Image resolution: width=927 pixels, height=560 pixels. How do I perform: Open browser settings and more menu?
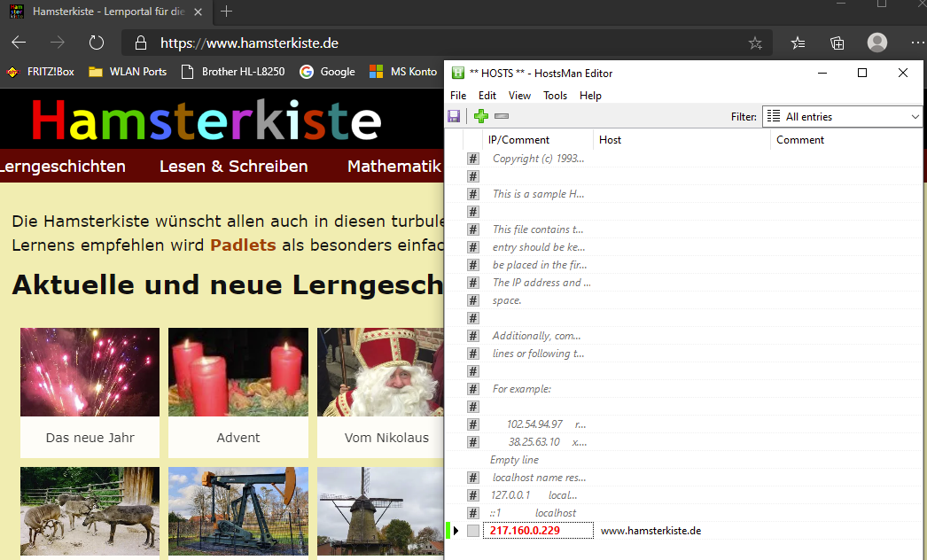coord(917,43)
